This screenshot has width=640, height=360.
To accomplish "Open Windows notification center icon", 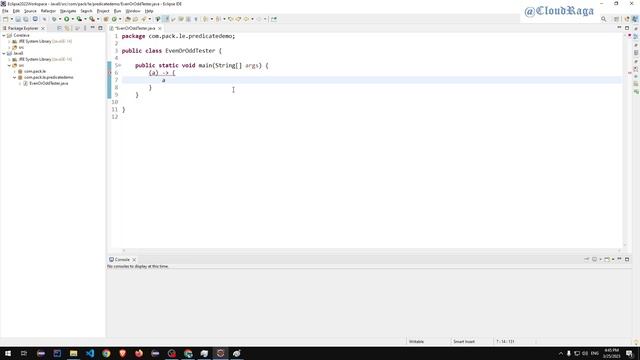I will coord(629,353).
